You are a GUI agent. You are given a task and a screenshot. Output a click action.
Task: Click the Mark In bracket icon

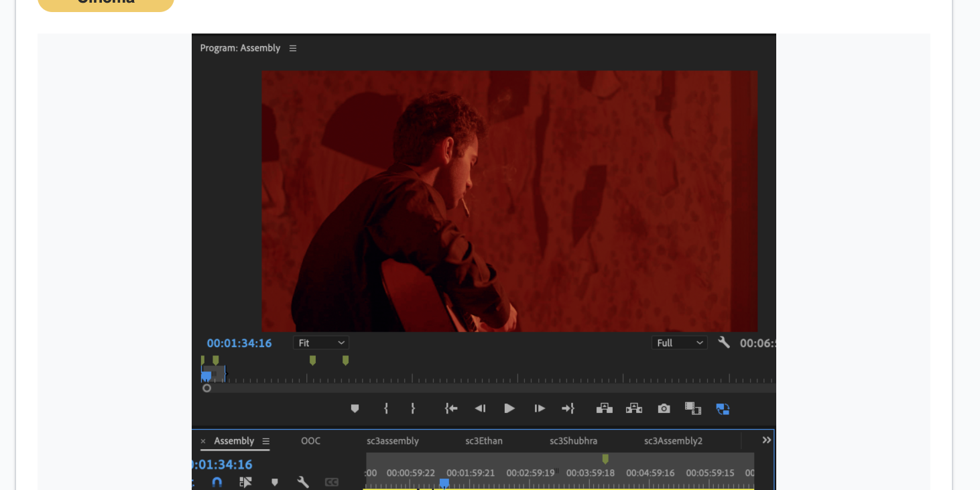pos(385,408)
